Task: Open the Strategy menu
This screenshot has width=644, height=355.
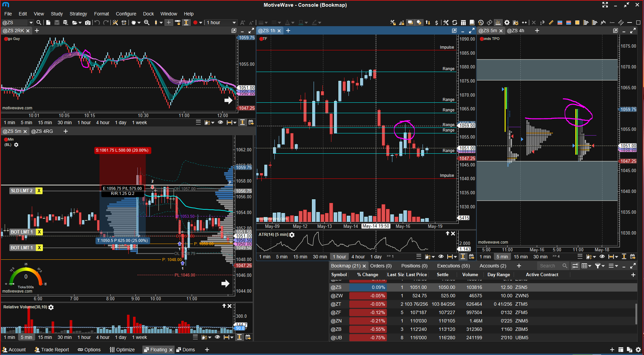Action: pyautogui.click(x=78, y=14)
